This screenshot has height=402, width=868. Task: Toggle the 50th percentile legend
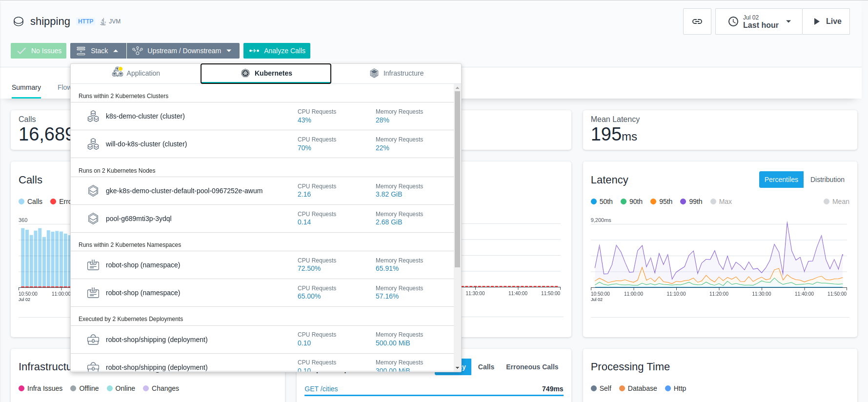point(602,201)
